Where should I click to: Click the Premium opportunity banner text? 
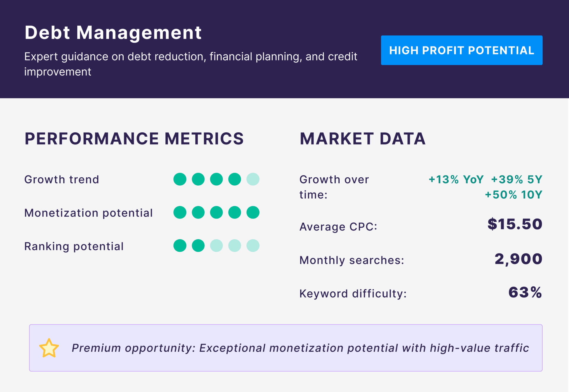pos(300,348)
